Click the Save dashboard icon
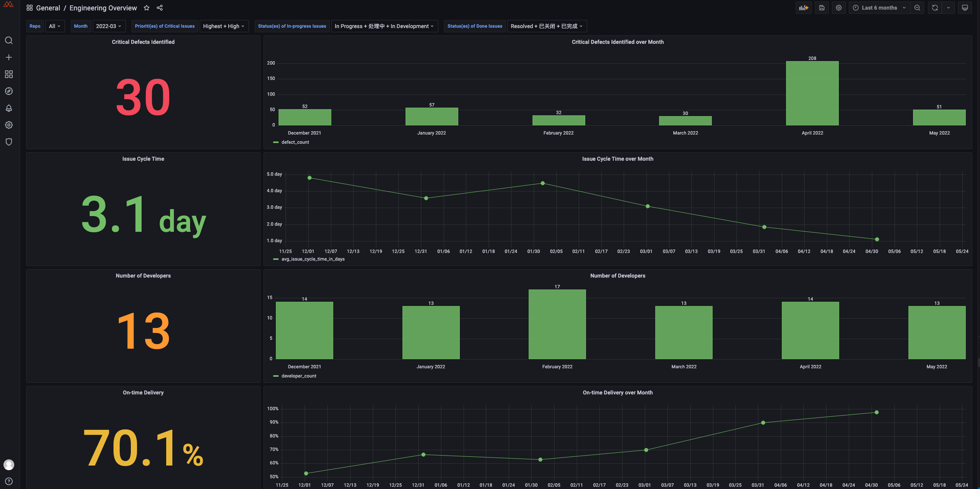The image size is (980, 489). pyautogui.click(x=821, y=8)
